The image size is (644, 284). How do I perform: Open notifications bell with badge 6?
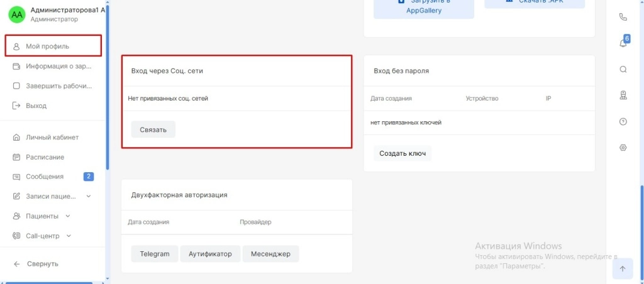[x=623, y=43]
